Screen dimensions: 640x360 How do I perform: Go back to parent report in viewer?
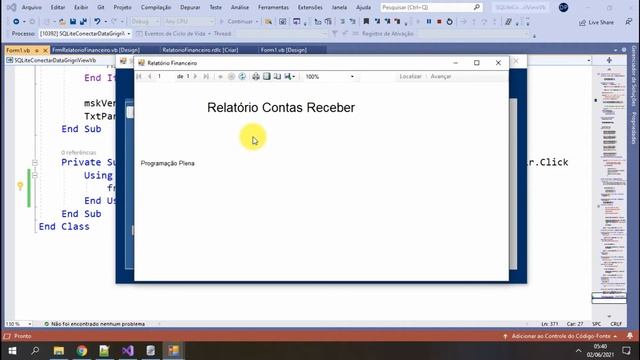[220, 76]
